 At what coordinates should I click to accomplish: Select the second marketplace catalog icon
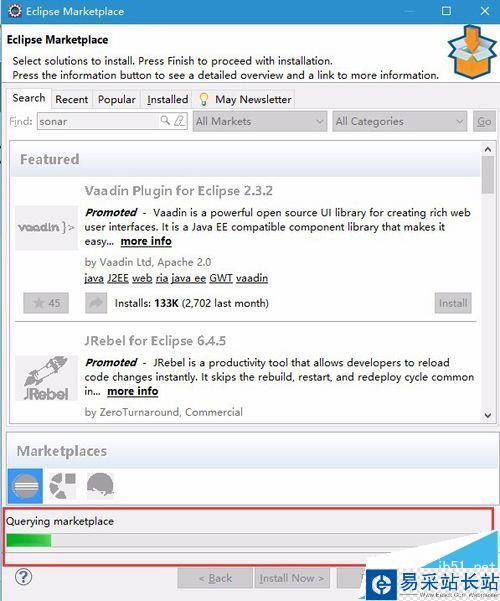click(63, 486)
